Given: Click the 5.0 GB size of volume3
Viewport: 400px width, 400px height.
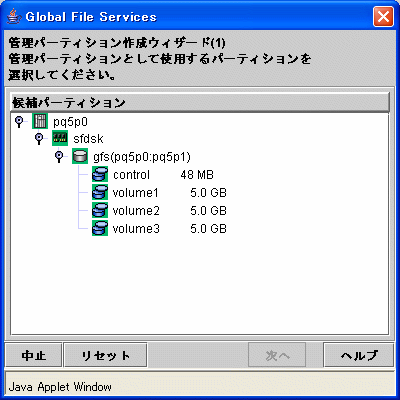Looking at the screenshot, I should pos(208,229).
